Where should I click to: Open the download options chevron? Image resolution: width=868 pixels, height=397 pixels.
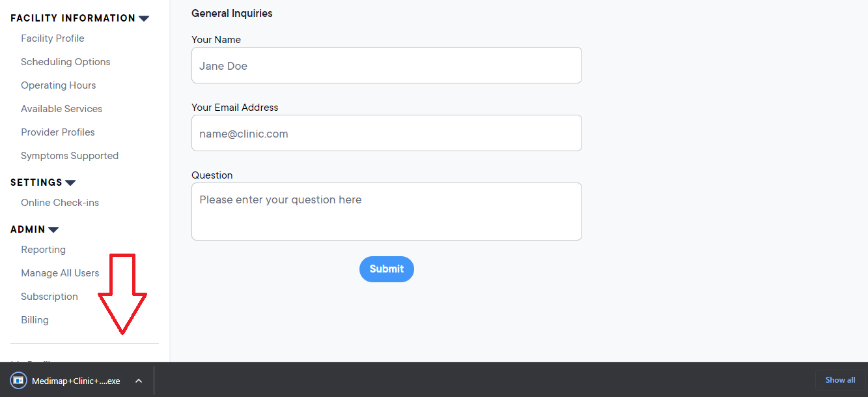(139, 381)
